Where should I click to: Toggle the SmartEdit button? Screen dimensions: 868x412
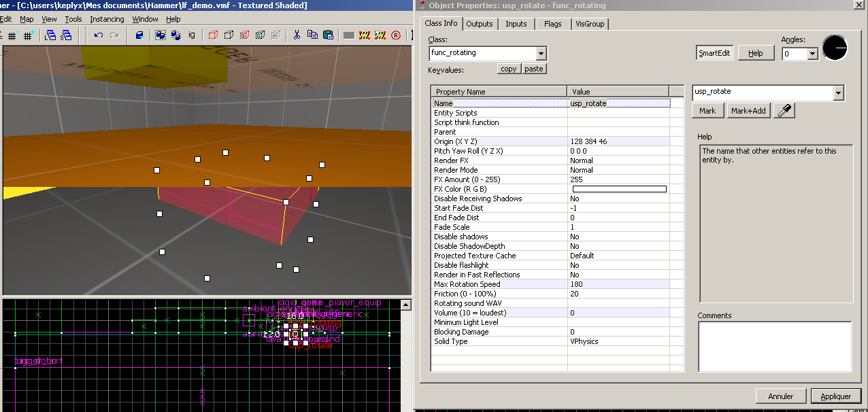[716, 53]
